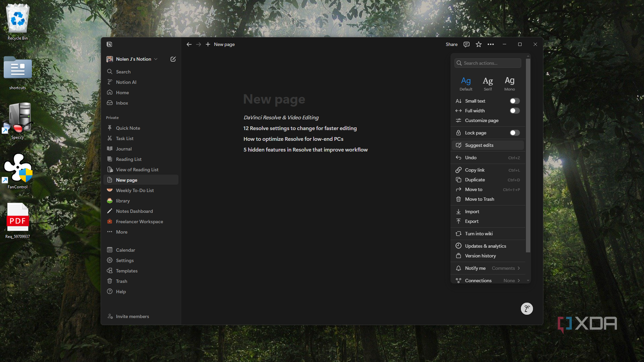The height and width of the screenshot is (362, 644).
Task: Open the Recycle Bin desktop icon
Action: pyautogui.click(x=18, y=22)
